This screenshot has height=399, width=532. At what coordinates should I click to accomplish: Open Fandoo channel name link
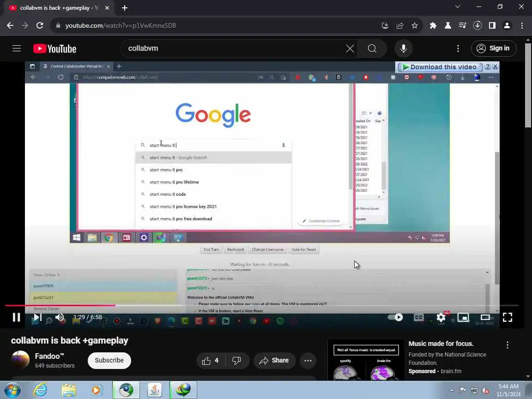tap(49, 356)
